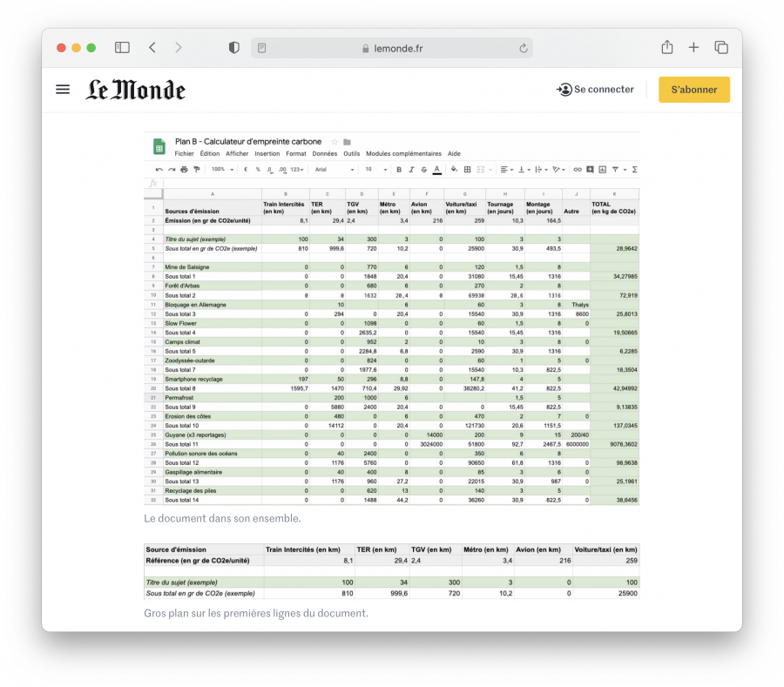This screenshot has height=687, width=784.
Task: Open the Afficher menu
Action: coord(236,153)
